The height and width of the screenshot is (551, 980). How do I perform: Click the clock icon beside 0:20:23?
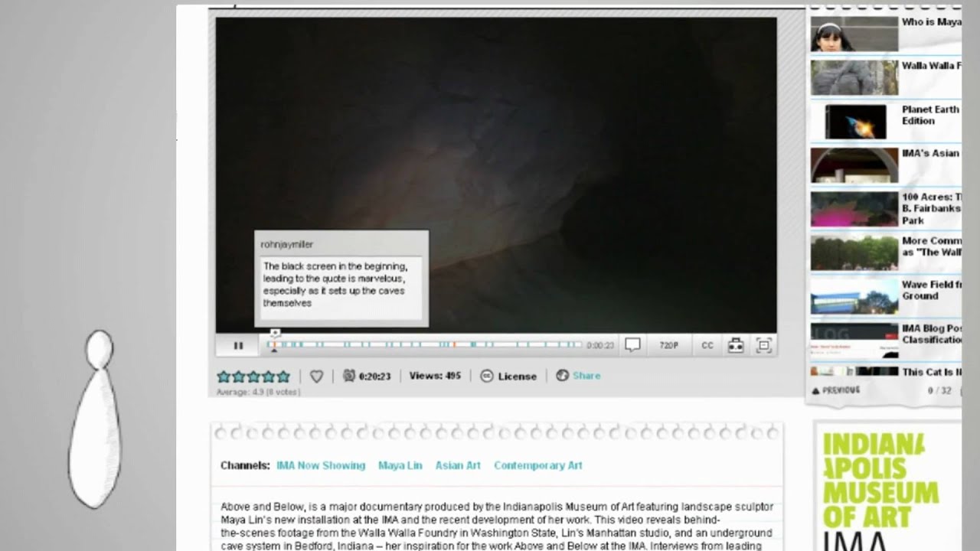[349, 376]
